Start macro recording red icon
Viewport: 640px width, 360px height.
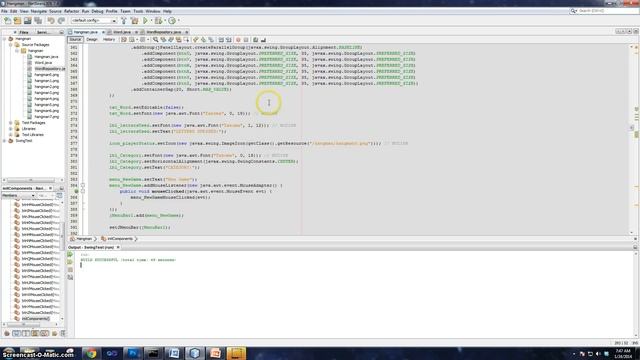click(x=238, y=40)
